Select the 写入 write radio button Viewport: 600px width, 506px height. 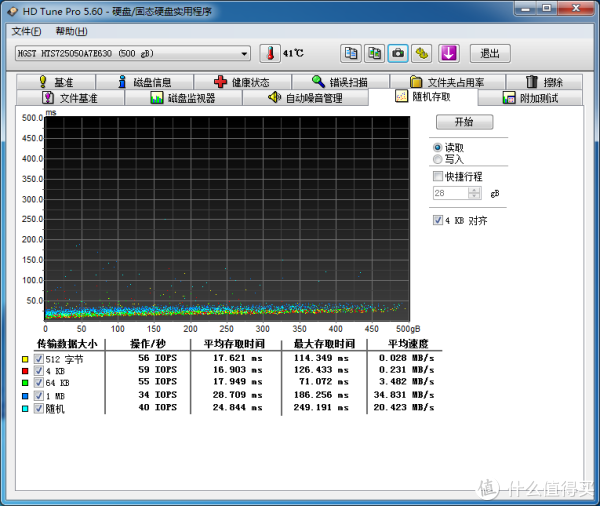(437, 159)
